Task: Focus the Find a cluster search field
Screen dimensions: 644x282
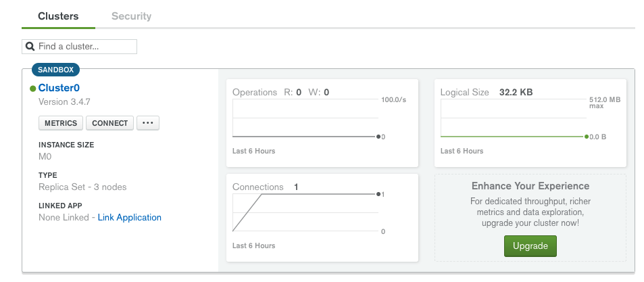Action: 79,47
